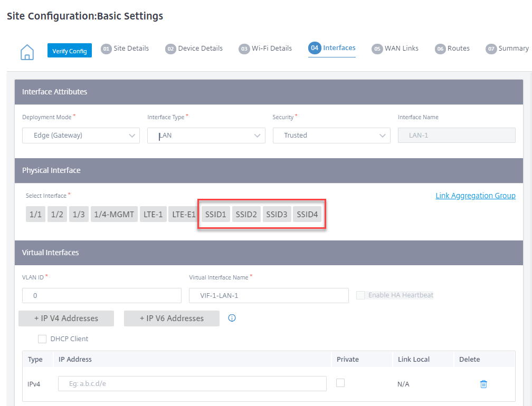Select physical interface 1/1
Image resolution: width=532 pixels, height=406 pixels.
click(x=36, y=214)
